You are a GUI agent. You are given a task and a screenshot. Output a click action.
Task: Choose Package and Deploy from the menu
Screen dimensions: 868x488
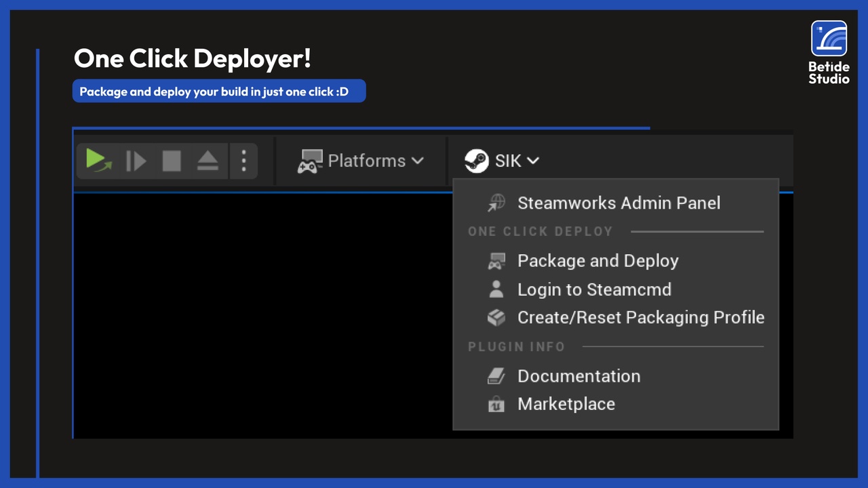click(x=597, y=261)
